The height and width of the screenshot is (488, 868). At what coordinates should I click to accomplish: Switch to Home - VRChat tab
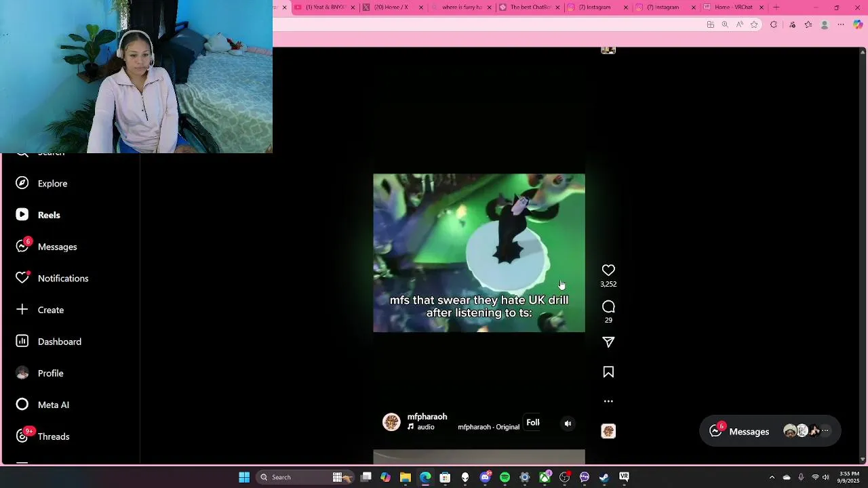734,7
